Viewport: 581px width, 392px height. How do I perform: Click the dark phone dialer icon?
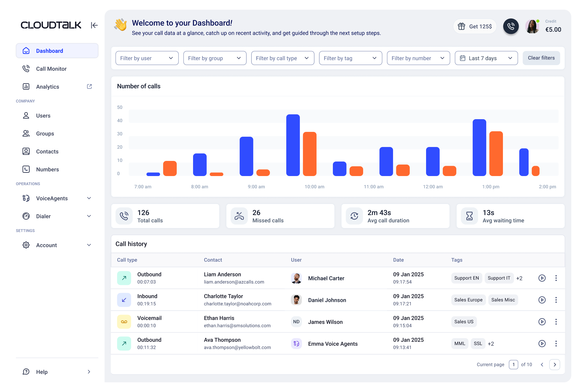(511, 26)
